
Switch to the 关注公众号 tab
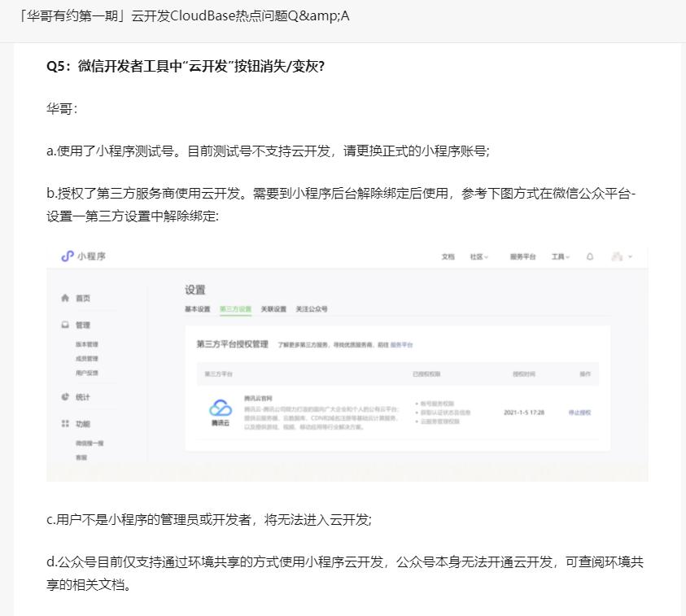pos(312,309)
